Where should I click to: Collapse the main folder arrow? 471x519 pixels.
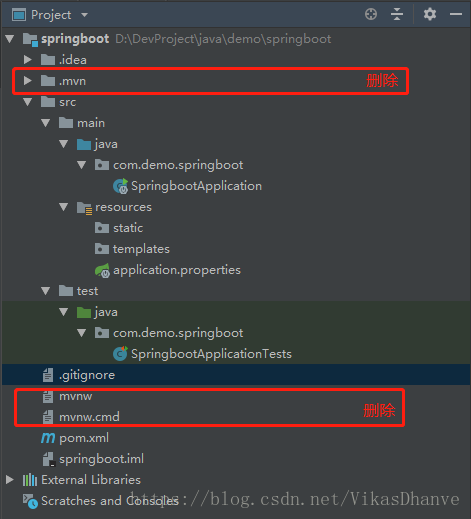tap(46, 123)
